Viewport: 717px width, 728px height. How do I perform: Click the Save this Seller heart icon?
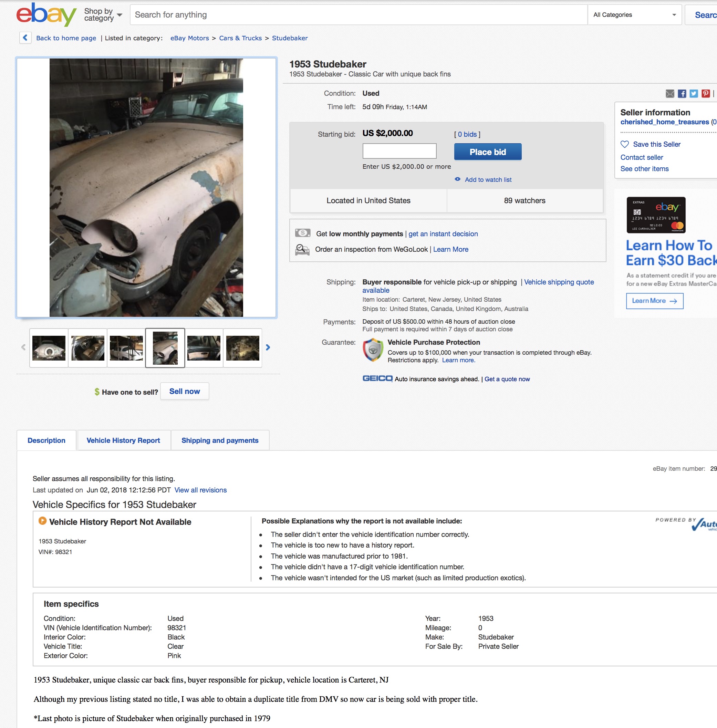point(624,144)
